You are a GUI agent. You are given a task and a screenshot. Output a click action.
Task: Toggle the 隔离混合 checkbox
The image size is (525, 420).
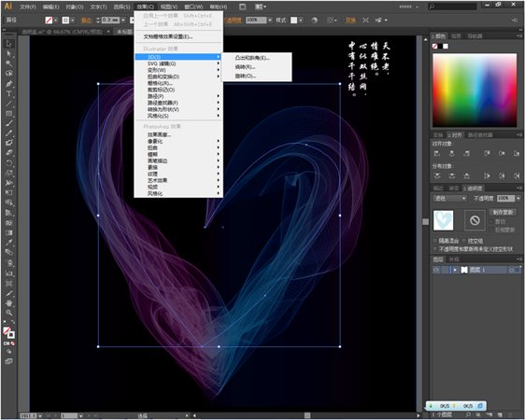(x=435, y=241)
